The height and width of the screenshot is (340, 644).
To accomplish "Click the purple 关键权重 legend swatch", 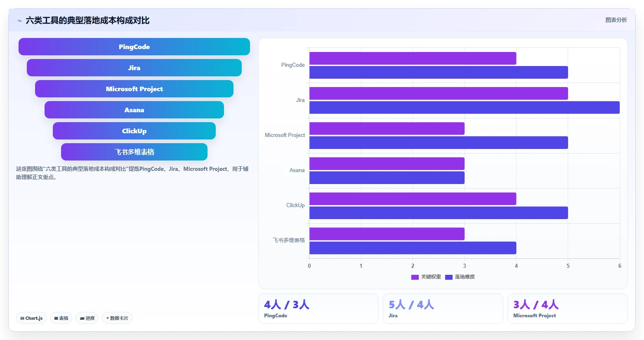I will coord(415,277).
